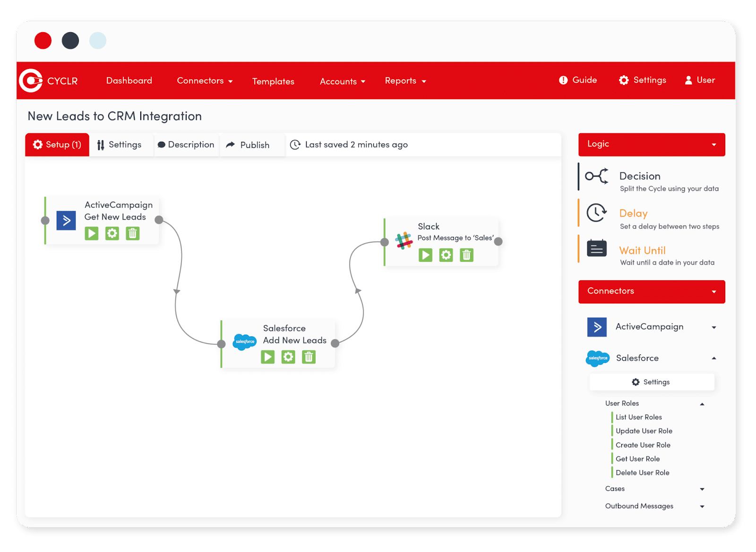Open the Guide from the top navigation

point(577,80)
